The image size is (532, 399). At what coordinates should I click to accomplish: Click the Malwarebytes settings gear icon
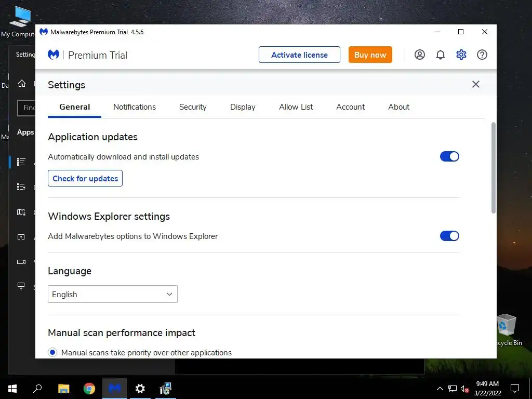[x=461, y=55]
